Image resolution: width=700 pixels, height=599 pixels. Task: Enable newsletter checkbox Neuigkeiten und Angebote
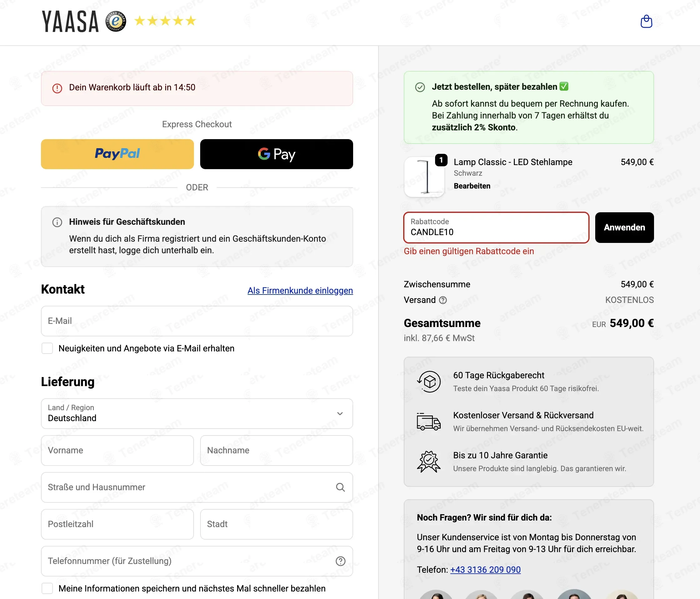point(47,348)
